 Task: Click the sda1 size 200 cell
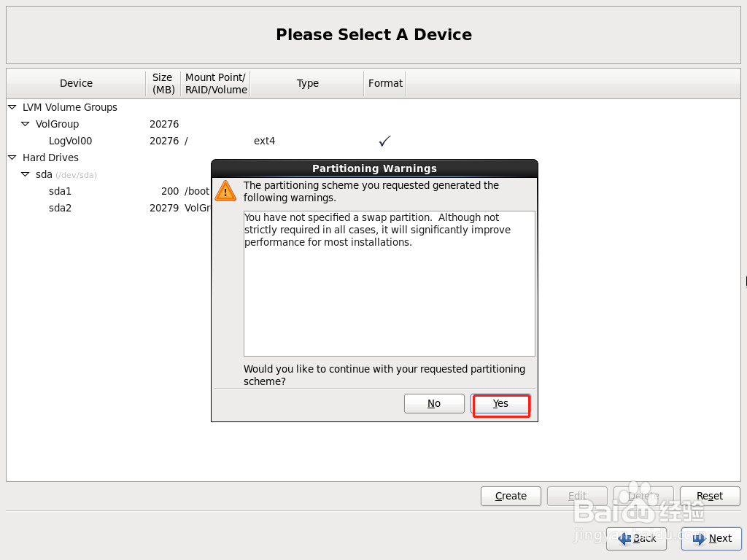170,192
